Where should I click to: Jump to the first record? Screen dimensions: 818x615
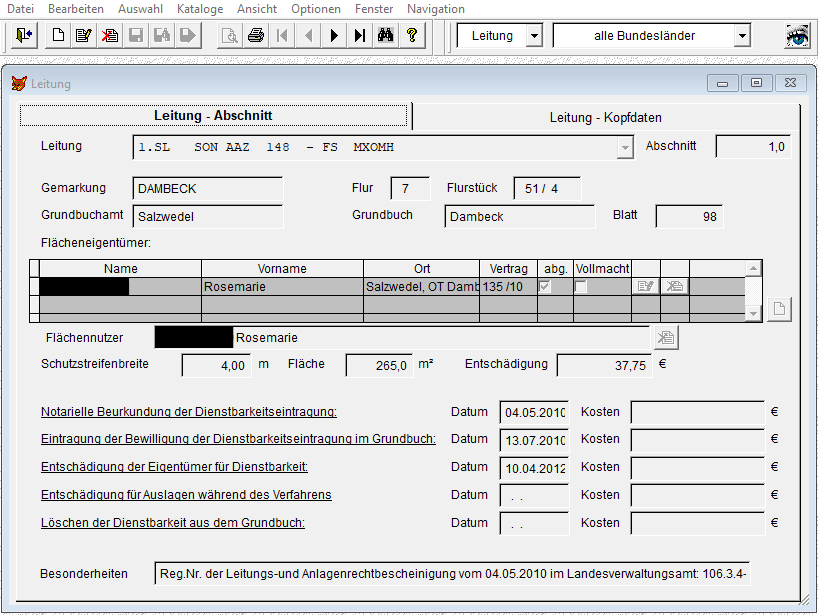pos(282,35)
